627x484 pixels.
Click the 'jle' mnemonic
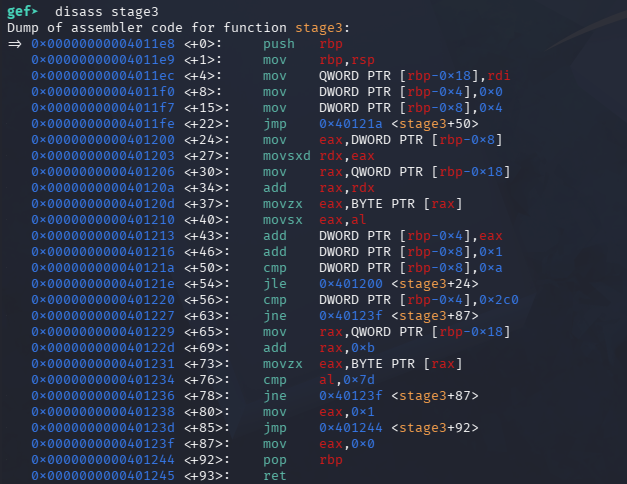click(275, 284)
